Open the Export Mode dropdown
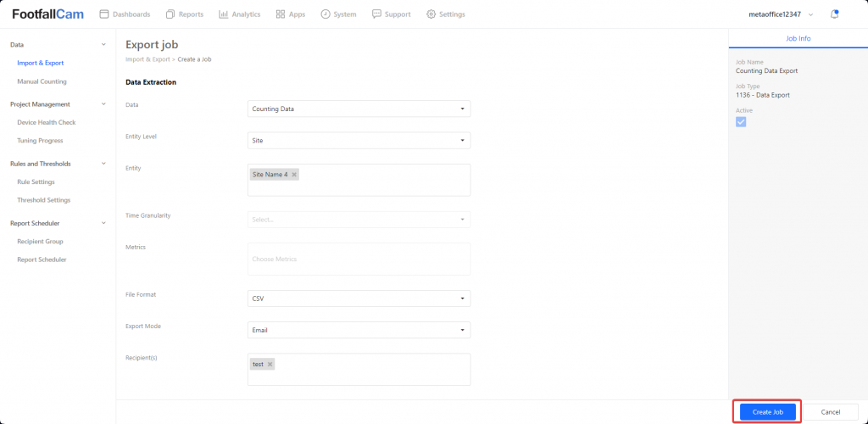 [x=359, y=330]
